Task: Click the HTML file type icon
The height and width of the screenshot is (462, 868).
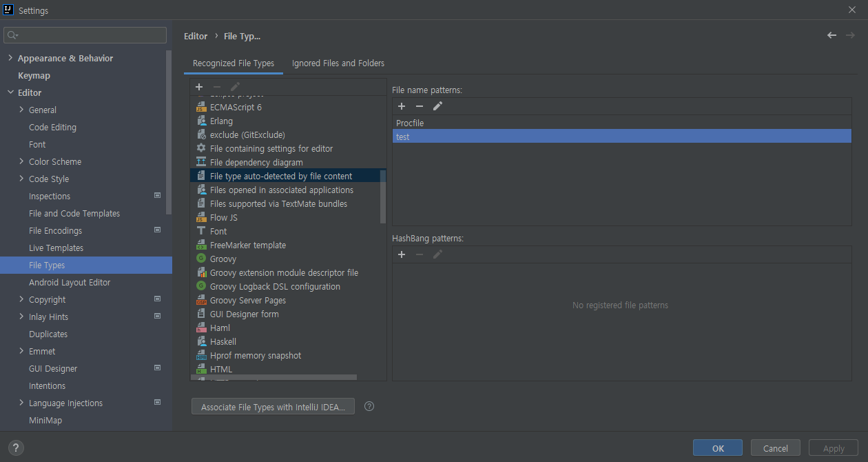Action: click(x=201, y=369)
